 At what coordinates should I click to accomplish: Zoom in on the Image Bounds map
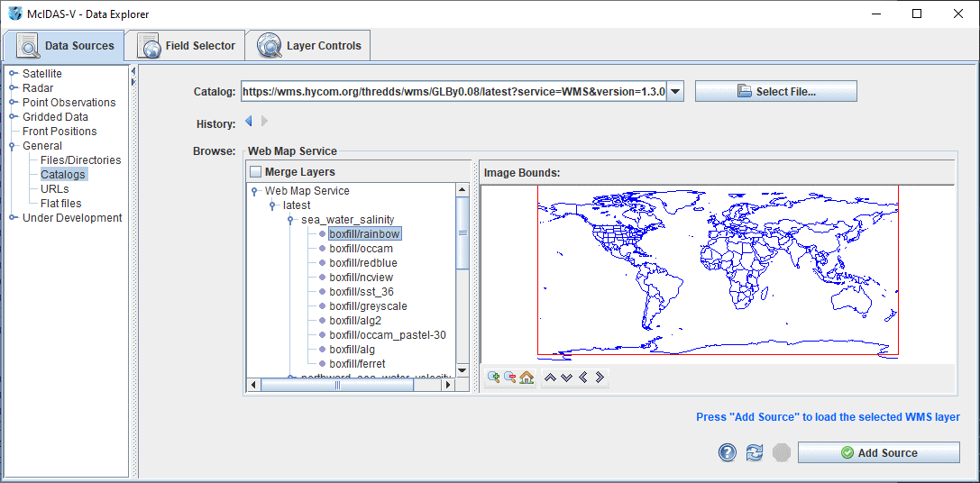click(494, 378)
